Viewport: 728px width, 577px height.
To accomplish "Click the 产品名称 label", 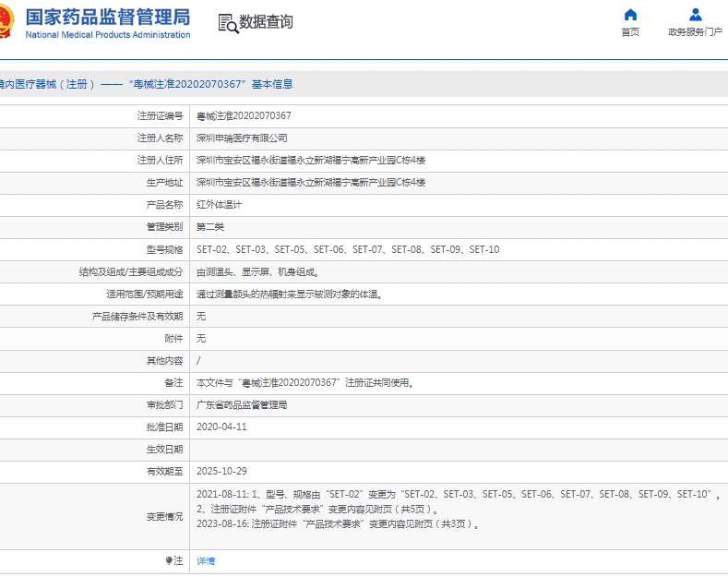I will click(x=164, y=205).
